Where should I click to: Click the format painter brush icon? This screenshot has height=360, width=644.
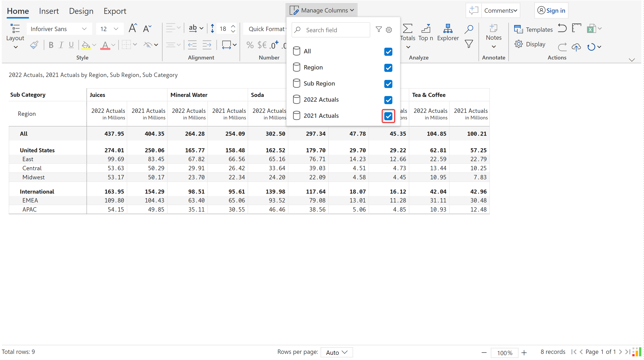tap(34, 45)
